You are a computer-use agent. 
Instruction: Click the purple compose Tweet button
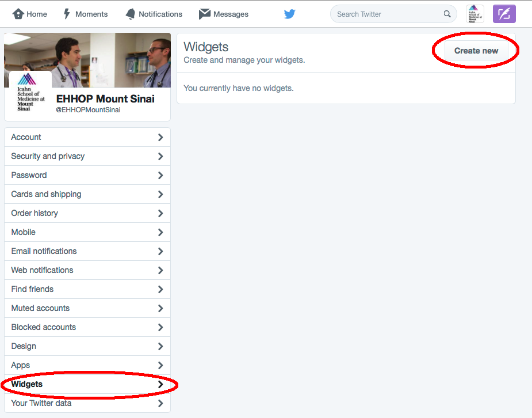tap(504, 14)
